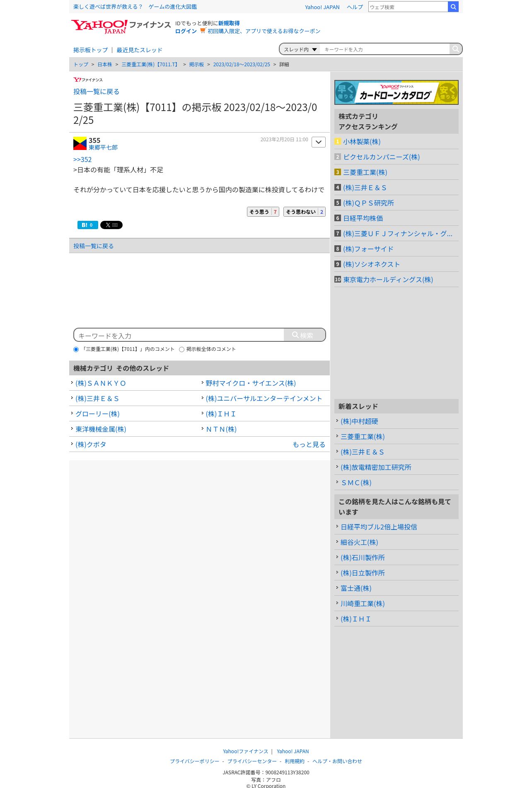Viewport: 532px width, 788px height.
Task: Click the 掲示板 breadcrumb
Action: pos(196,65)
